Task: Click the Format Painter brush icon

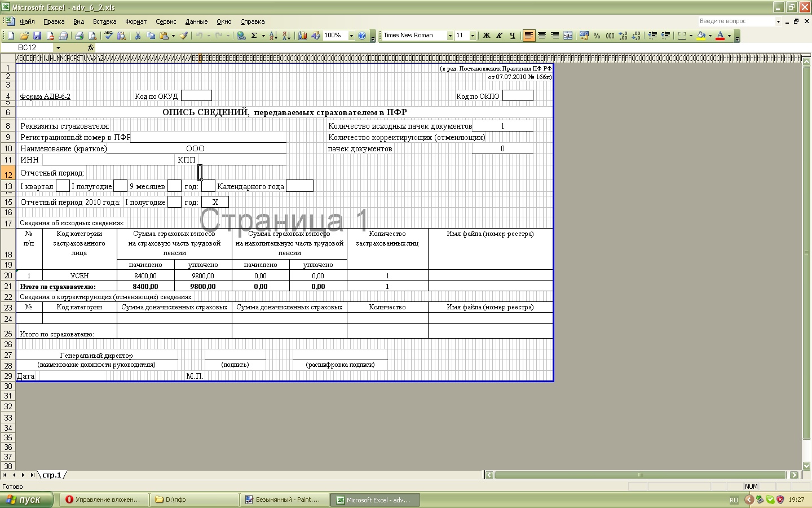Action: (x=184, y=36)
